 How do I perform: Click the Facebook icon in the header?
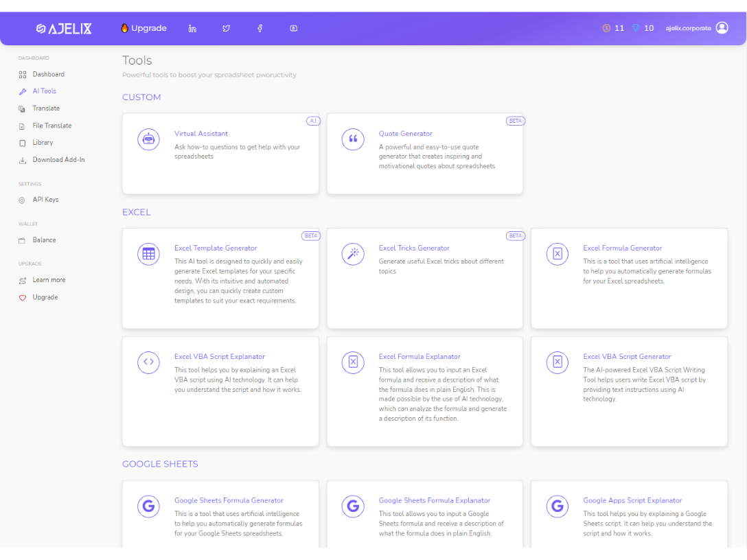pos(260,28)
